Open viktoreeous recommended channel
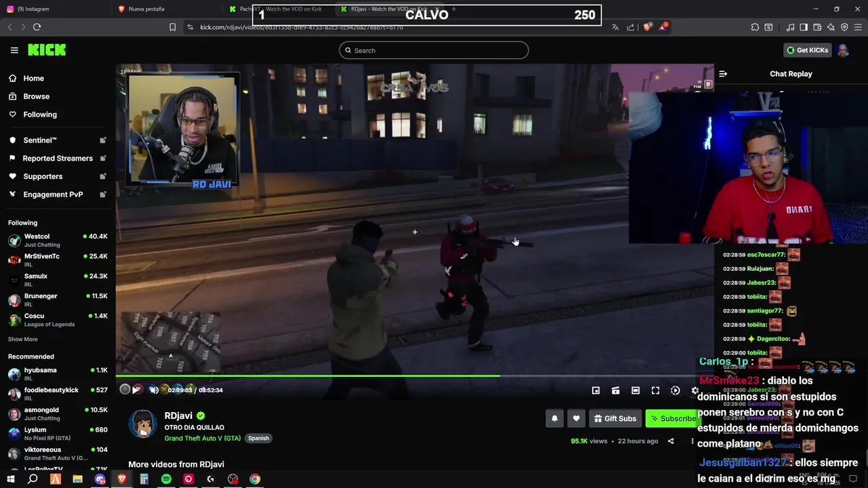 coord(58,453)
